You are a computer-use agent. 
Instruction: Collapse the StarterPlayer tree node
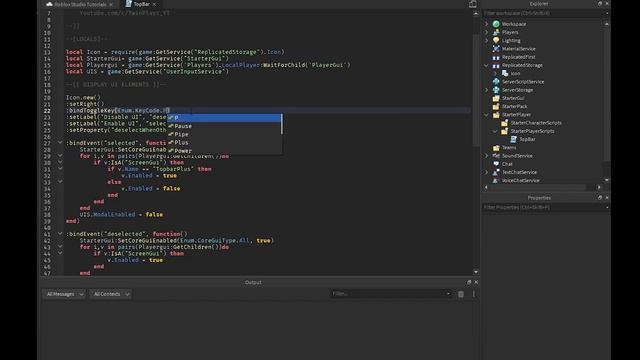[487, 114]
